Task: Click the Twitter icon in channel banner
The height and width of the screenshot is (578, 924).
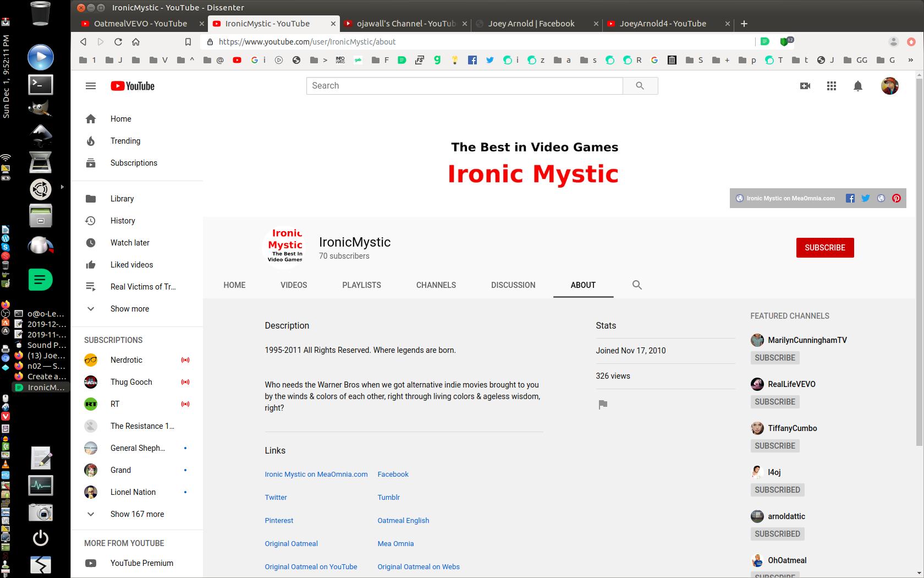Action: tap(866, 198)
